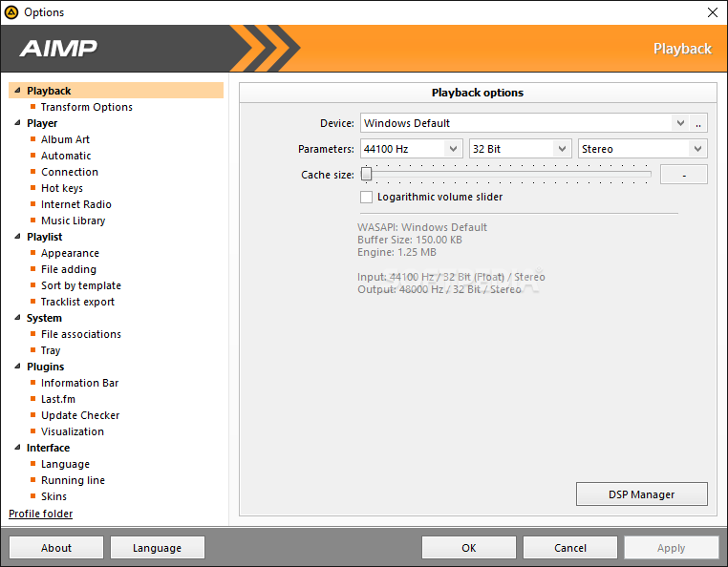Image resolution: width=728 pixels, height=567 pixels.
Task: Select the Plugins category label
Action: tap(46, 367)
